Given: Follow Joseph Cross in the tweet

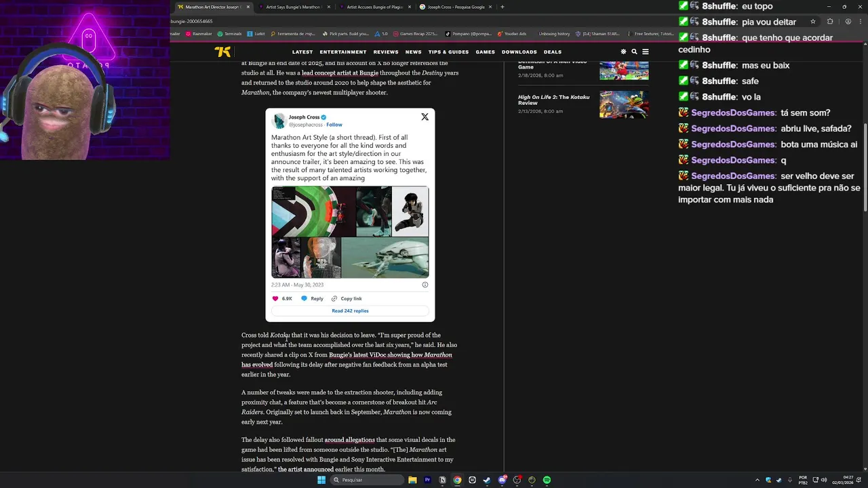Looking at the screenshot, I should point(334,125).
